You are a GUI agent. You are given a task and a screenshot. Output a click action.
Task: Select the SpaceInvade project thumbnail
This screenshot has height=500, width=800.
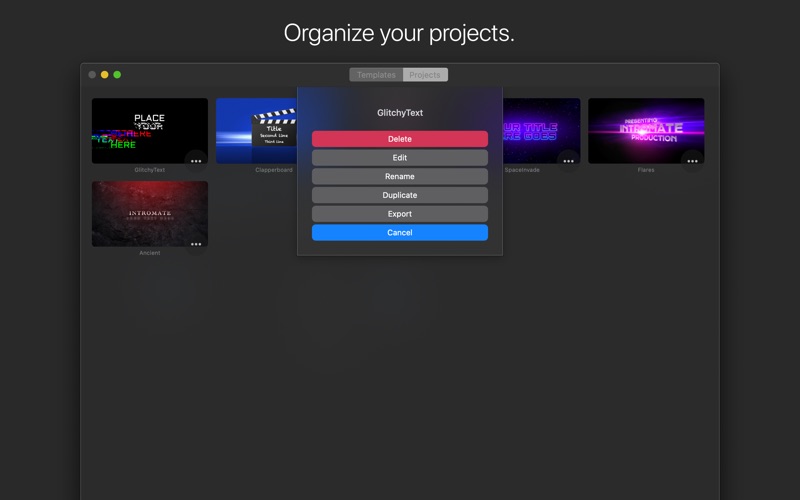(x=541, y=131)
